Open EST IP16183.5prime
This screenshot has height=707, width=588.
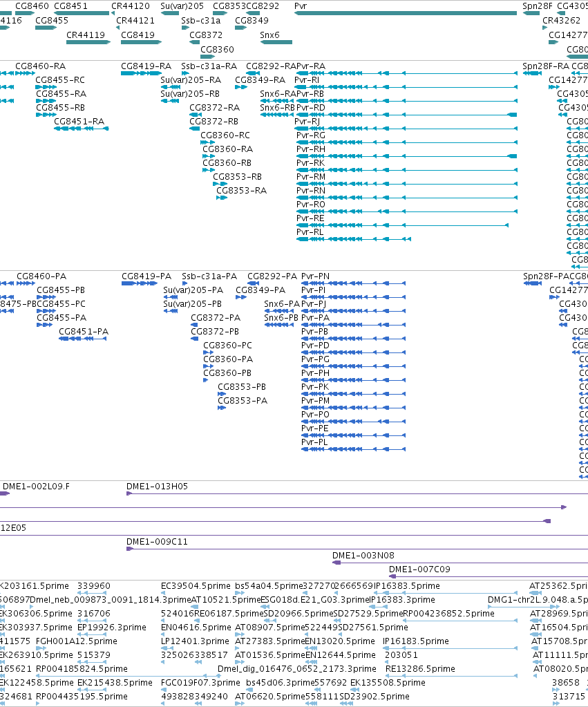[x=416, y=641]
